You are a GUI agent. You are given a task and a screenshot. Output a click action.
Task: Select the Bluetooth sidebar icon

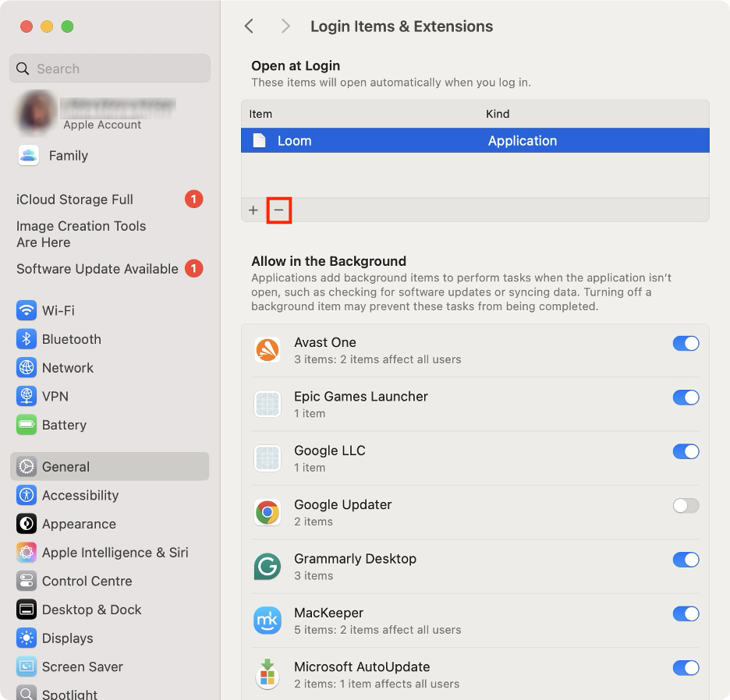click(x=24, y=339)
